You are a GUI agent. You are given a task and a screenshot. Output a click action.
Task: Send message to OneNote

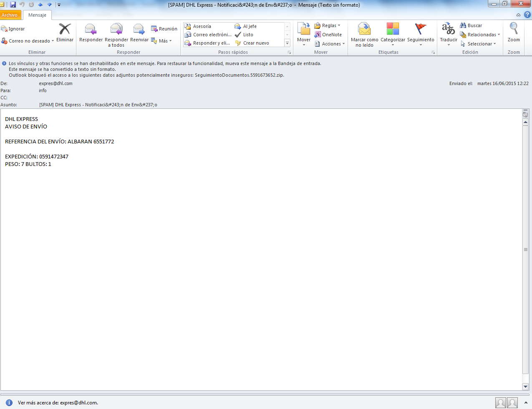329,35
